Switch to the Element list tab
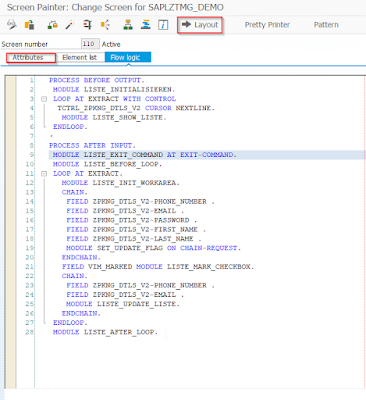 (x=80, y=57)
